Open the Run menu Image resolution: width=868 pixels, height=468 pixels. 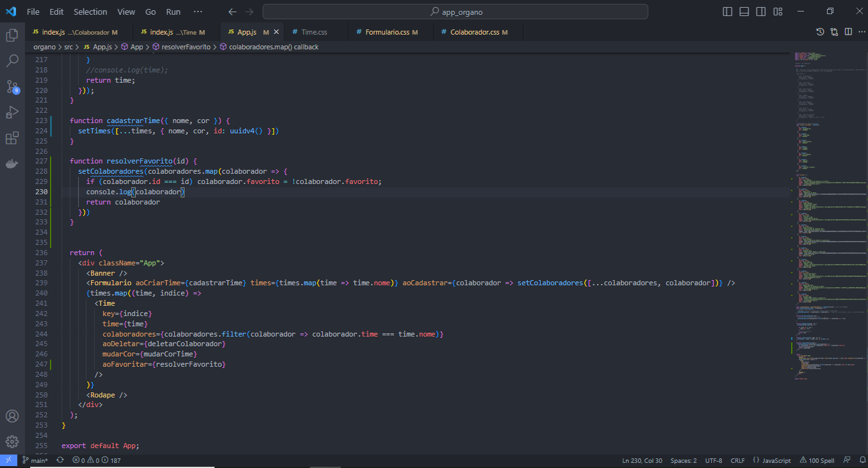click(173, 12)
